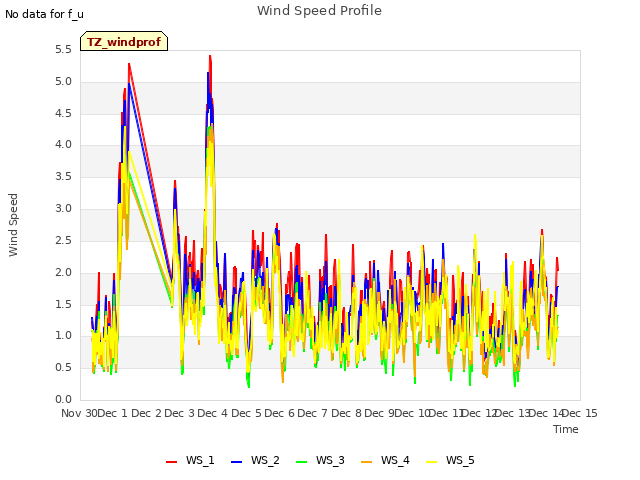Click the WS_2 blue legend swatch
Viewport: 640px width, 480px height.
(x=237, y=462)
